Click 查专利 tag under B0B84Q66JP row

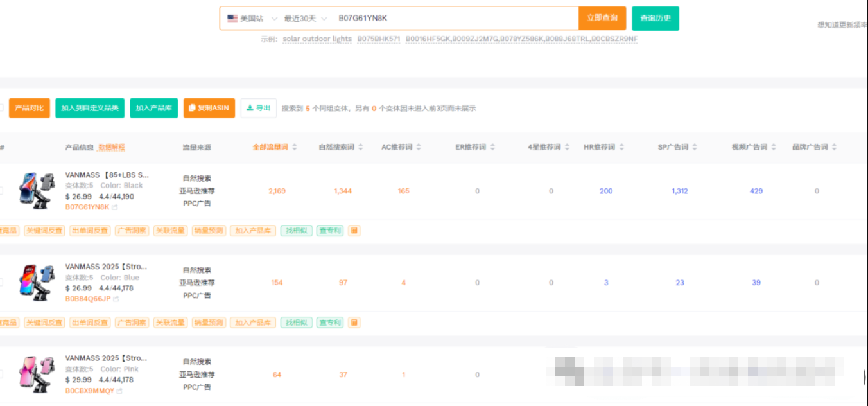[330, 322]
